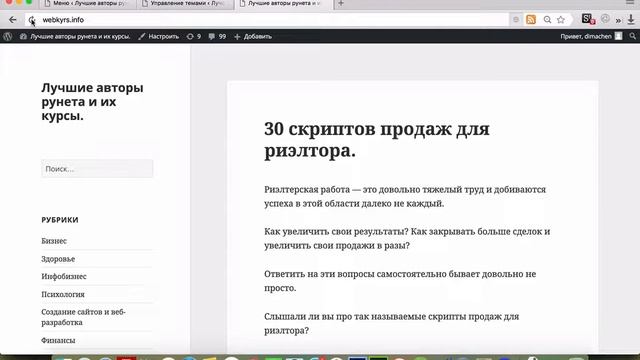Open 'Создание сайтов и веб-разработка' category
This screenshot has height=360, width=640.
[83, 317]
